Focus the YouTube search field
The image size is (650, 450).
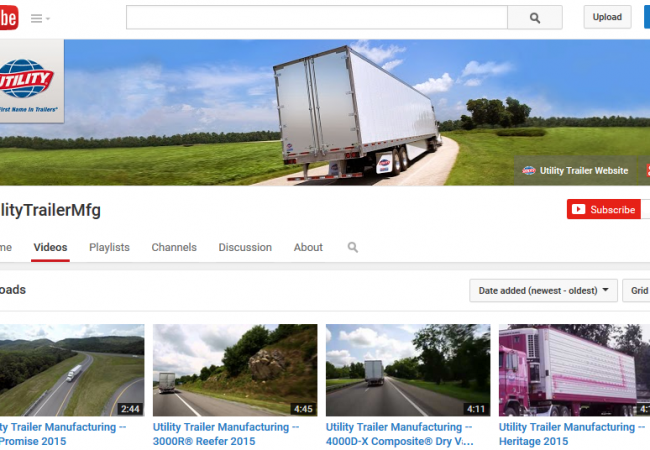[x=317, y=17]
